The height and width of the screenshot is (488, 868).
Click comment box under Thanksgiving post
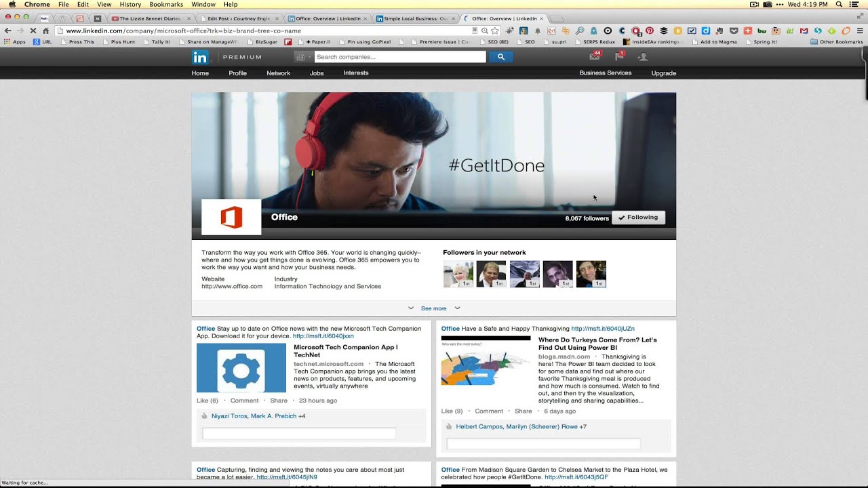(544, 444)
